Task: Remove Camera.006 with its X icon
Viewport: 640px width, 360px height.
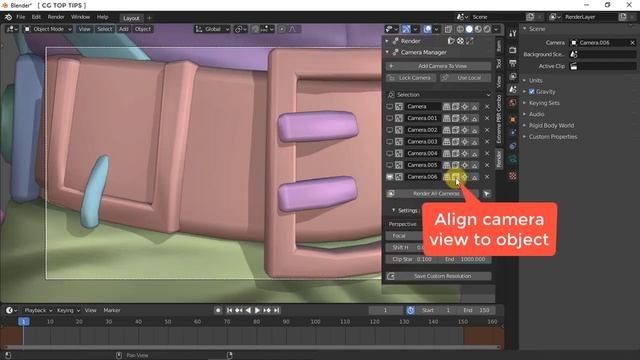Action: [x=487, y=177]
